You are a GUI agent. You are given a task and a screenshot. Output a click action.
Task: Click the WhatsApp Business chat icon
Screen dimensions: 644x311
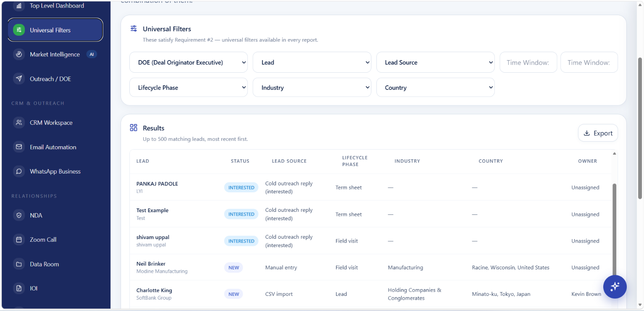click(x=19, y=171)
